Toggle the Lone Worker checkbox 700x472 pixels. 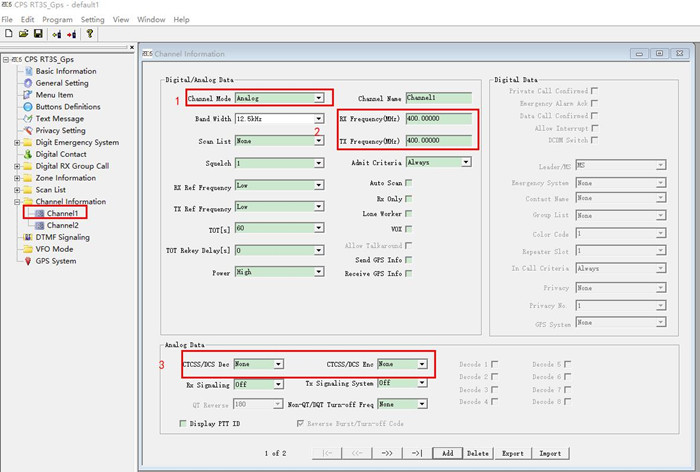(408, 214)
